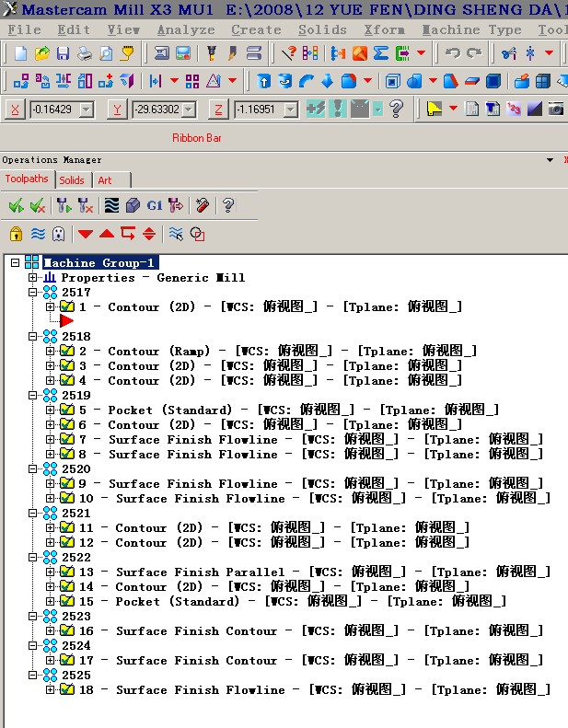Screen dimensions: 568x728
Task: Click the Y coordinate lock button
Action: [117, 110]
